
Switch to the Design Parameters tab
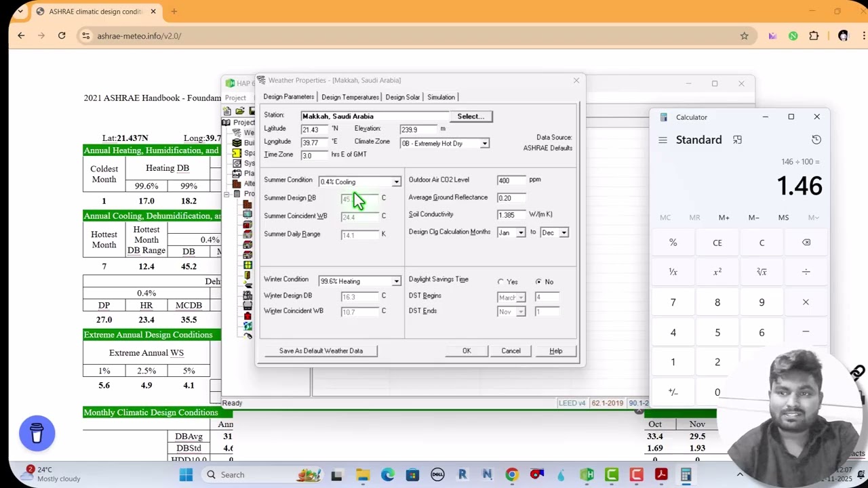click(289, 97)
